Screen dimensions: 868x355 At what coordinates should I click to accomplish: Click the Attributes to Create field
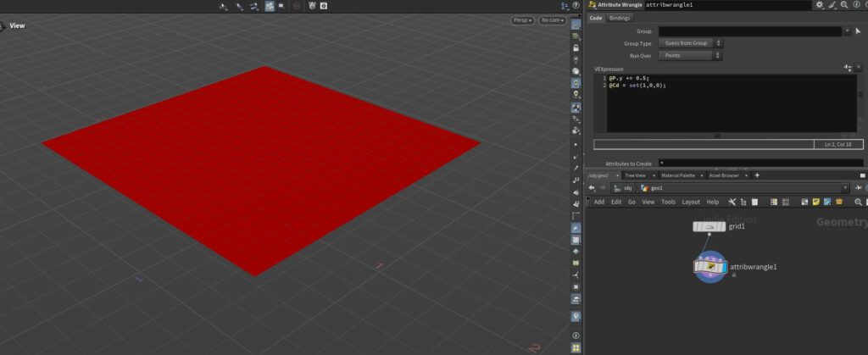tap(759, 163)
